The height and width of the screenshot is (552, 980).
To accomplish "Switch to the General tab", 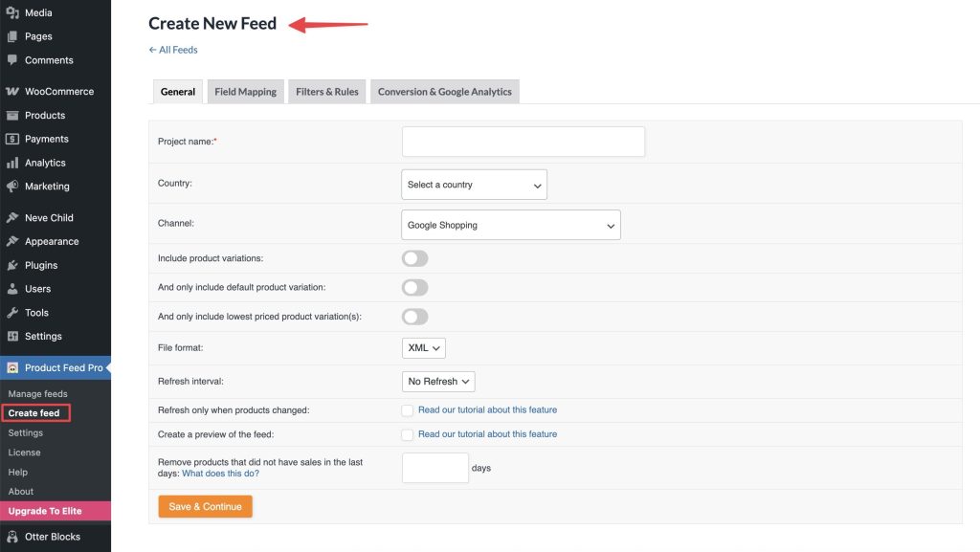I will tap(178, 92).
